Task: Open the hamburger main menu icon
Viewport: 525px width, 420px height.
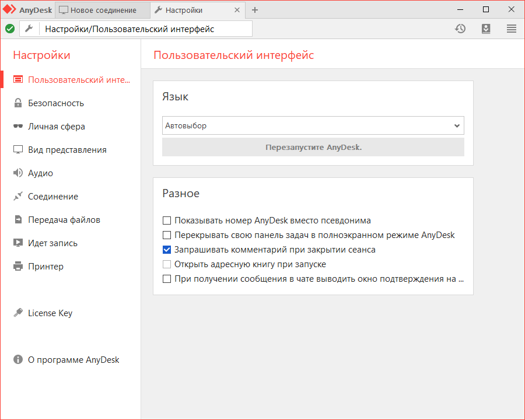Action: tap(512, 29)
